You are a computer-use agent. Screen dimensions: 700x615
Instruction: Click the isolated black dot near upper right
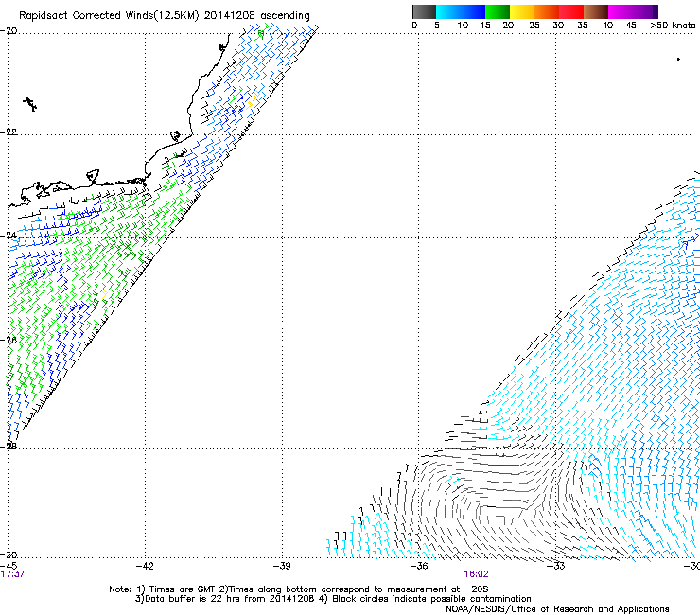[x=678, y=59]
